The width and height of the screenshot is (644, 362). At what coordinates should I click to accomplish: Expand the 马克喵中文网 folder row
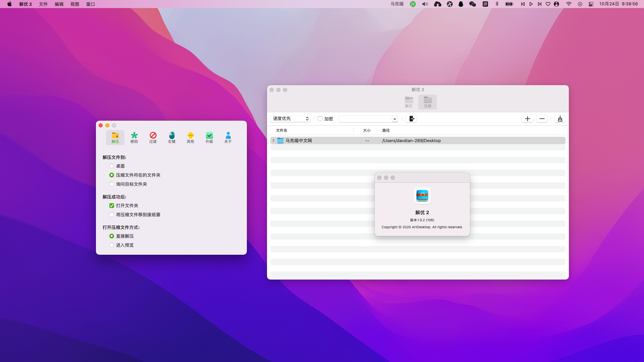[x=273, y=140]
